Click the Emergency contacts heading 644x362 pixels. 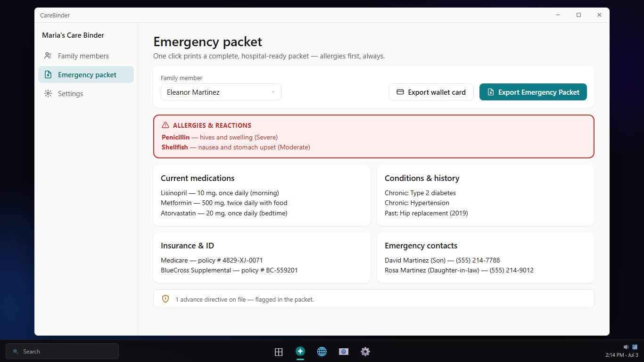coord(421,246)
